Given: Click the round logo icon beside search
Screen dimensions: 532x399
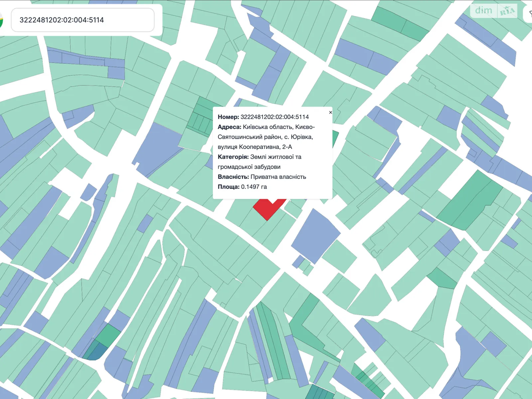Looking at the screenshot, I should click(x=1, y=20).
